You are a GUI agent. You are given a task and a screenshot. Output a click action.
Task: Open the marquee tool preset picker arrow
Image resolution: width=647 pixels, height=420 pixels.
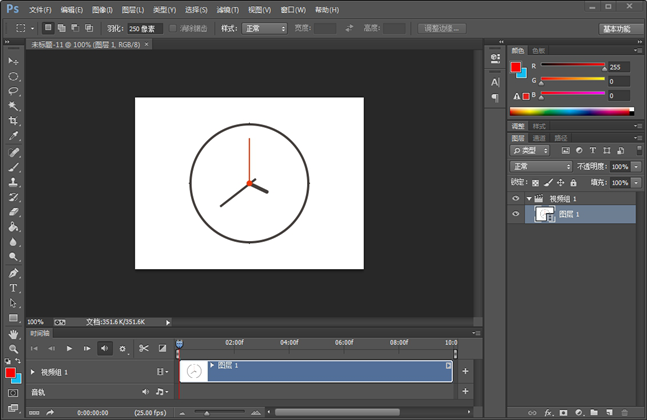32,28
